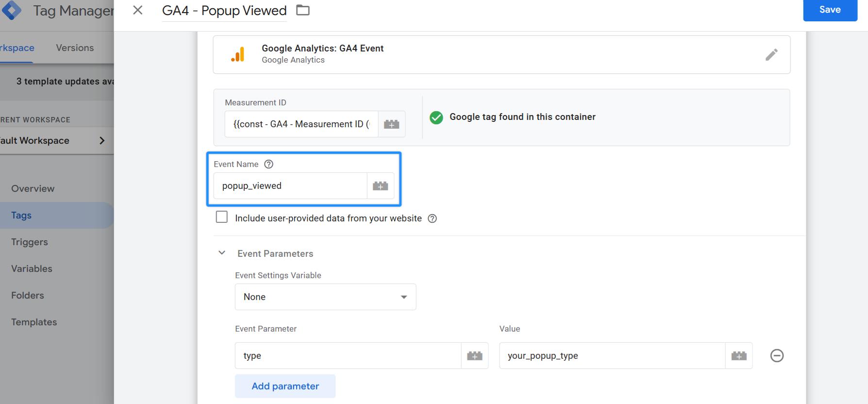This screenshot has width=868, height=404.
Task: Switch to the Workspace tab
Action: (x=17, y=48)
